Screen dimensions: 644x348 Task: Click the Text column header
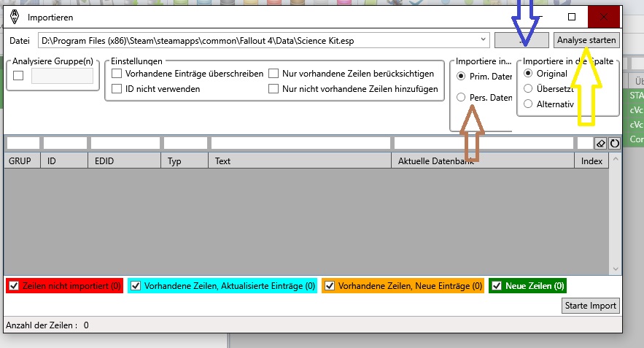point(299,161)
